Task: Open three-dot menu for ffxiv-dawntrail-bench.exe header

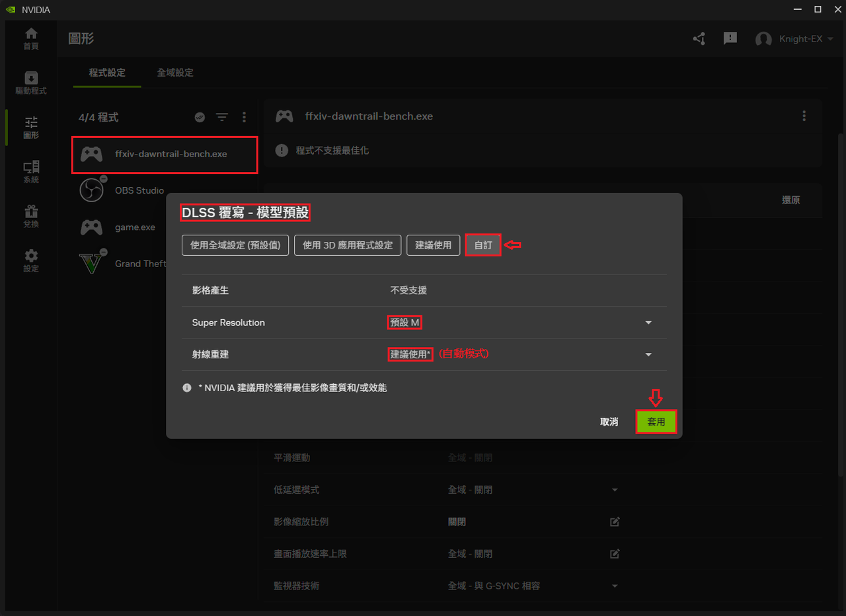Action: pyautogui.click(x=804, y=116)
